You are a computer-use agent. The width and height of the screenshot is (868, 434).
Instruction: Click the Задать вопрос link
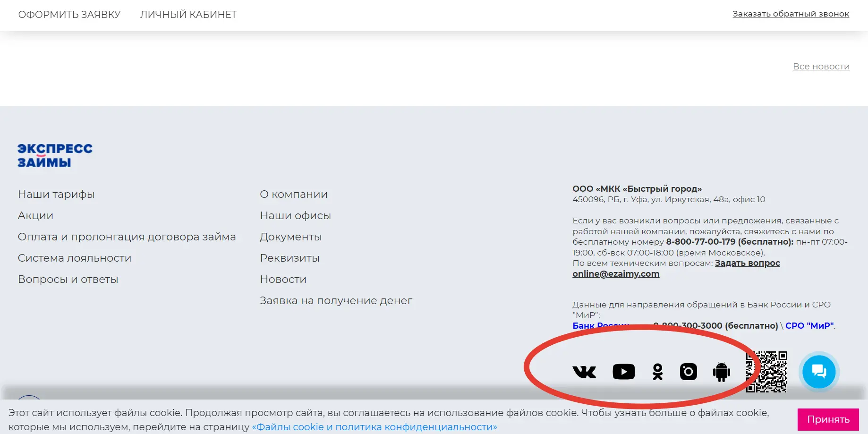coord(748,263)
